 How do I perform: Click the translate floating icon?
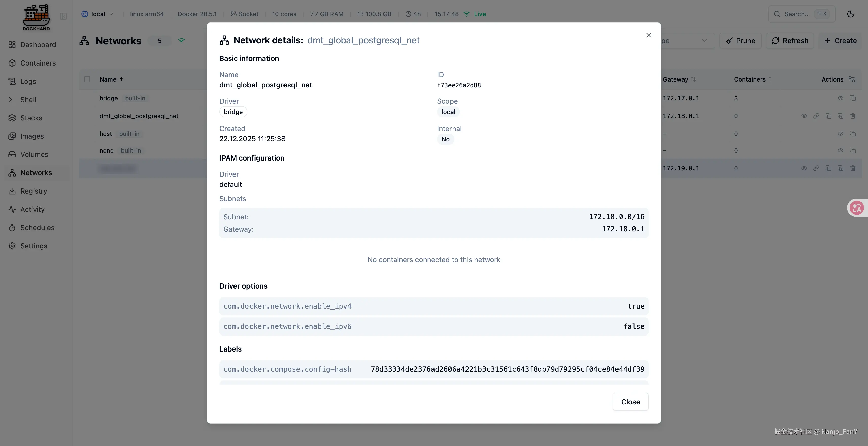pyautogui.click(x=857, y=208)
